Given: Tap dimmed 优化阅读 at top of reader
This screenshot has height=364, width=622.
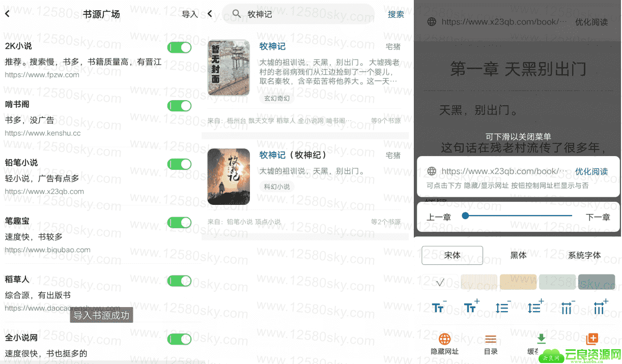Looking at the screenshot, I should 591,22.
